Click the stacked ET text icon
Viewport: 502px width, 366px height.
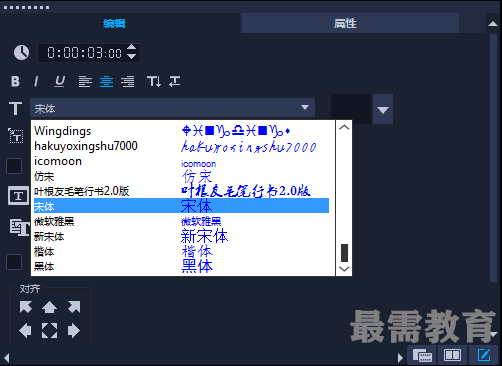pyautogui.click(x=19, y=228)
